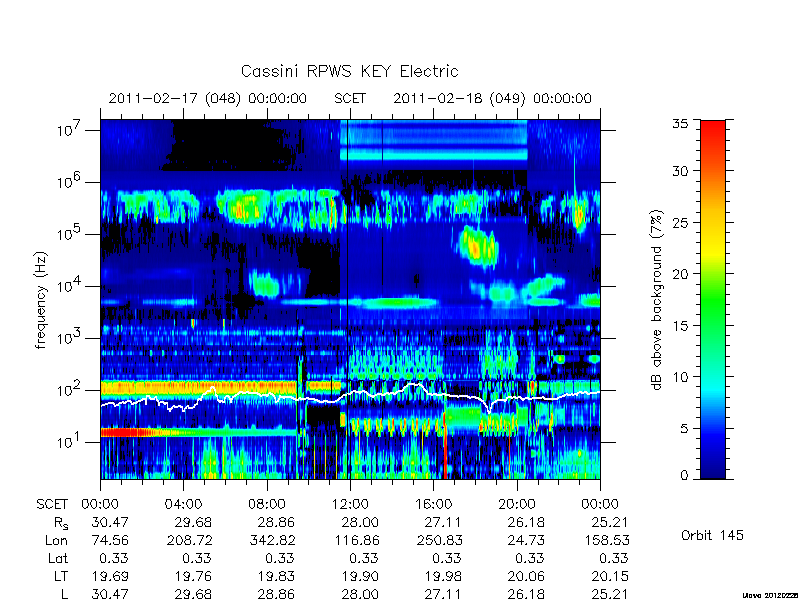
Task: Click the title Cassini RPWS KEY Electric
Action: [x=349, y=71]
